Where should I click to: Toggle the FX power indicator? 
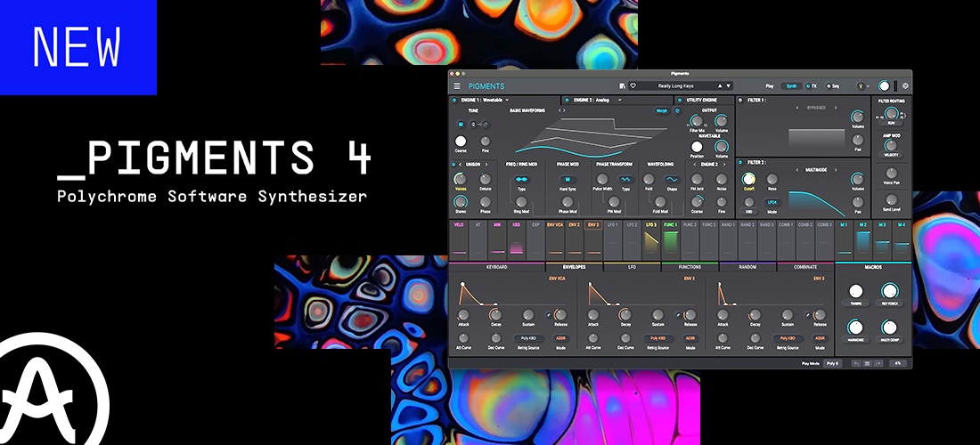point(807,86)
